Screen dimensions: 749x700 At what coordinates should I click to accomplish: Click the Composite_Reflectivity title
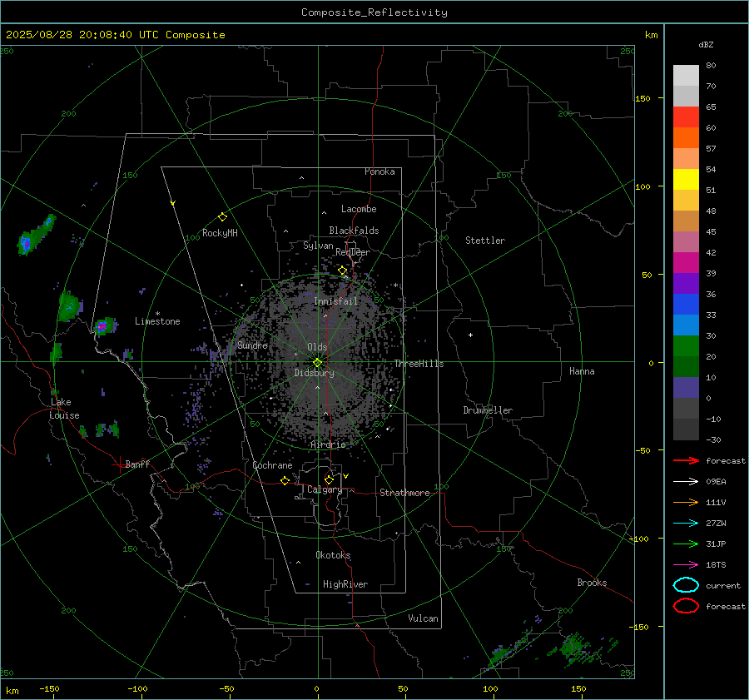click(374, 12)
